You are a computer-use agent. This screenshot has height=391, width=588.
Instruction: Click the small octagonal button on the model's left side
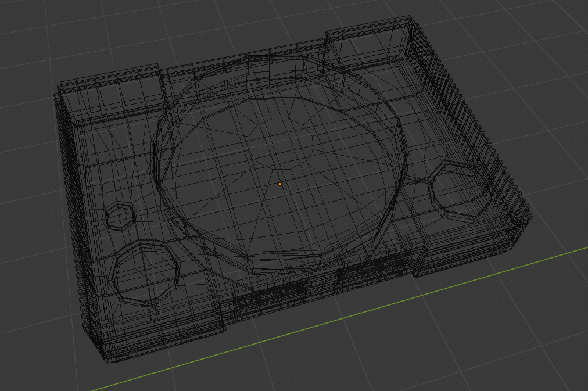point(120,216)
